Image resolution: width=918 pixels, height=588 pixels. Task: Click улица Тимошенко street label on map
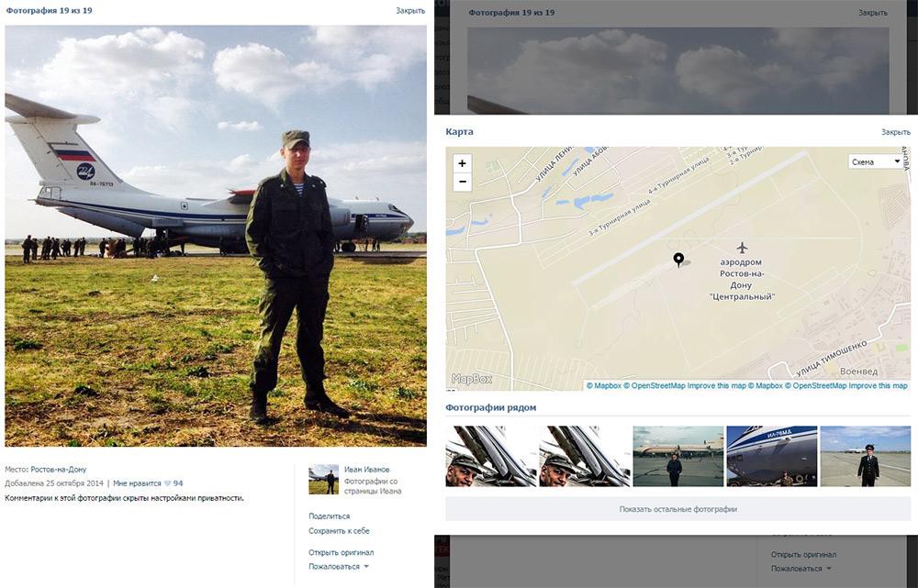coord(831,359)
